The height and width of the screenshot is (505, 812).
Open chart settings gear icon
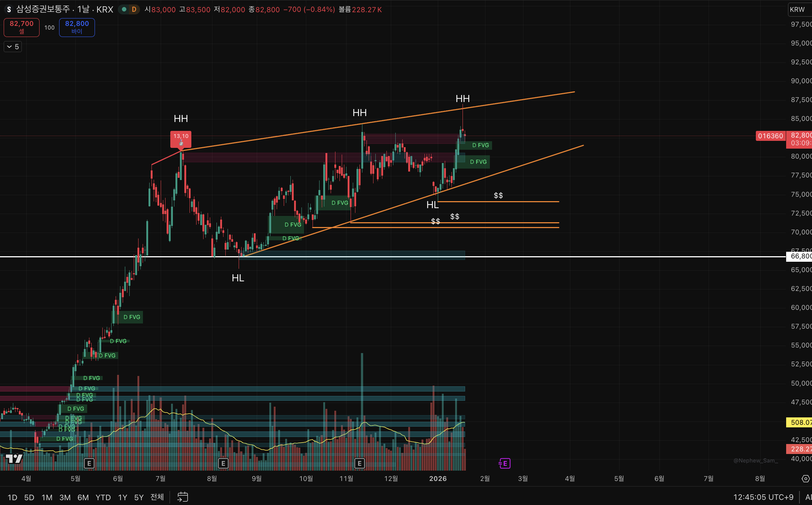point(805,479)
